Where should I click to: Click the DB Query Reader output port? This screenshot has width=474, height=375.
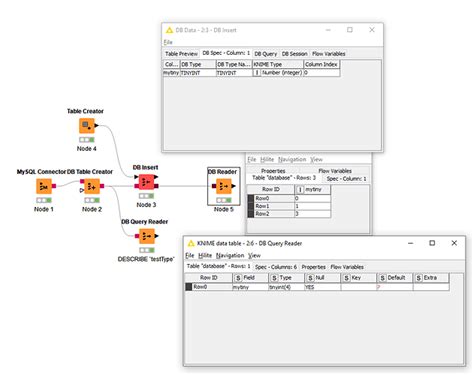tap(157, 236)
